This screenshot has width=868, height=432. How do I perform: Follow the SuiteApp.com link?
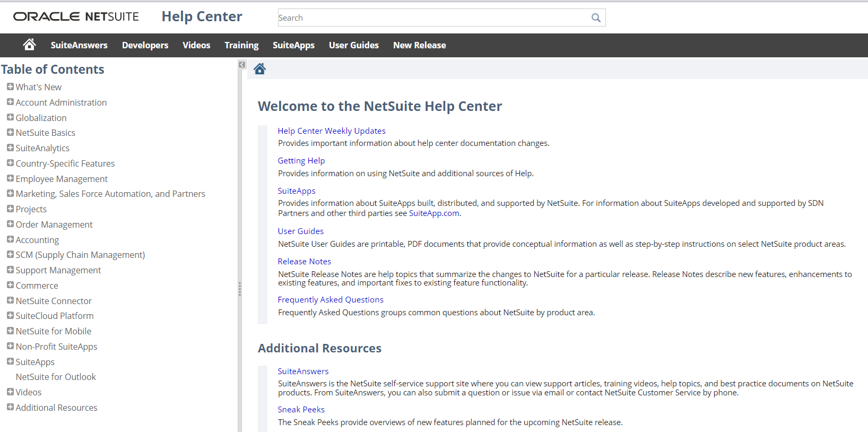coord(434,213)
